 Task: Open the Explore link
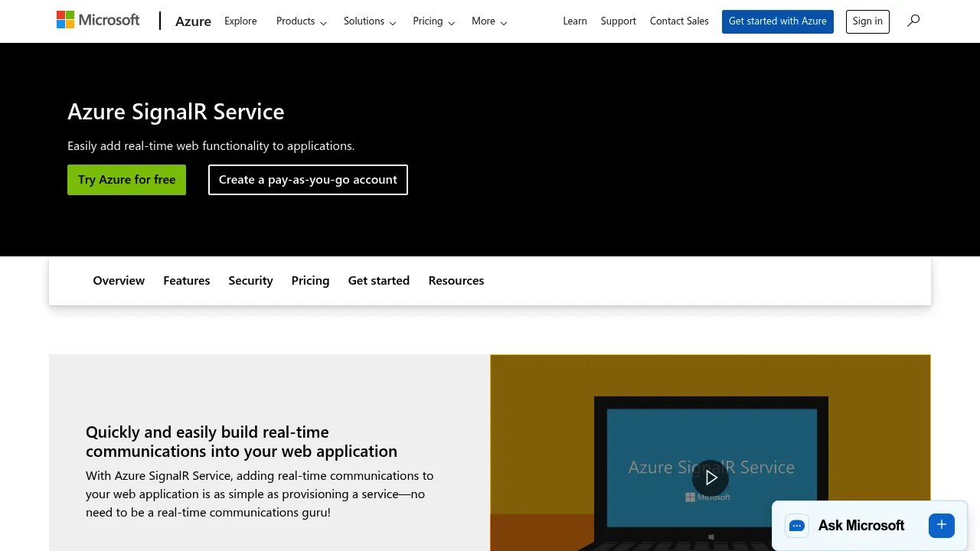pyautogui.click(x=240, y=21)
